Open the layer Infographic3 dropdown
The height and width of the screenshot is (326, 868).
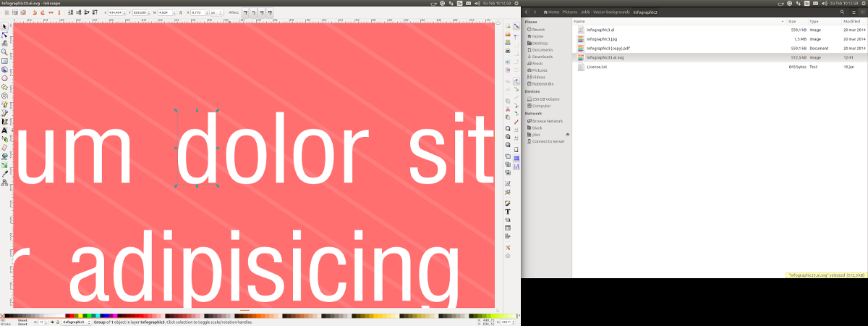[76, 322]
